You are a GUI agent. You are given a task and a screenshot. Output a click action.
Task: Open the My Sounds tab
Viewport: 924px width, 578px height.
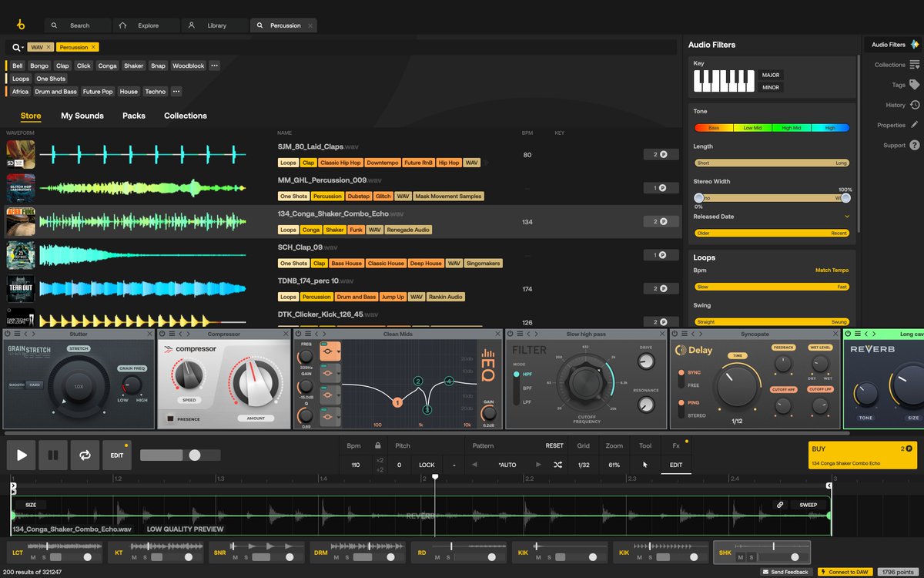(x=82, y=116)
